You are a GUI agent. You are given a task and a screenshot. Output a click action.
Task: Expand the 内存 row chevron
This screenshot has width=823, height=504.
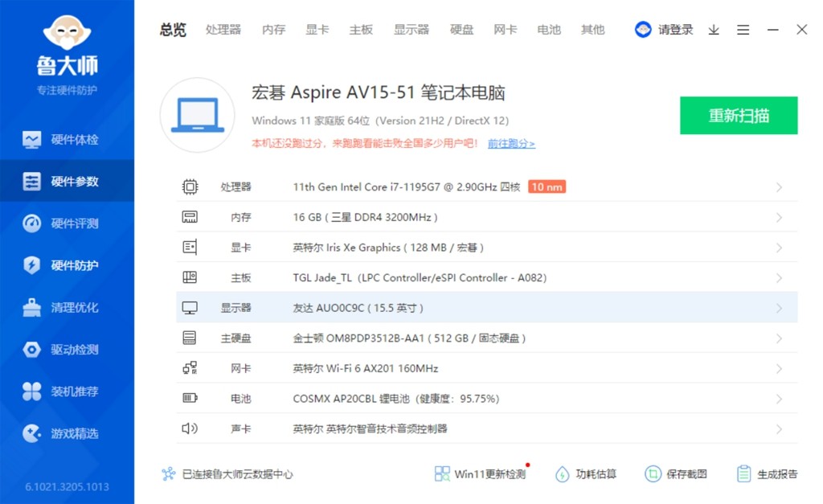click(779, 218)
